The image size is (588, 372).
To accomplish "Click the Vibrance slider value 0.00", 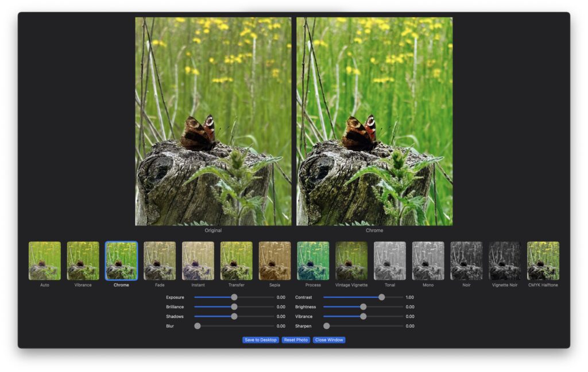I will (x=410, y=317).
